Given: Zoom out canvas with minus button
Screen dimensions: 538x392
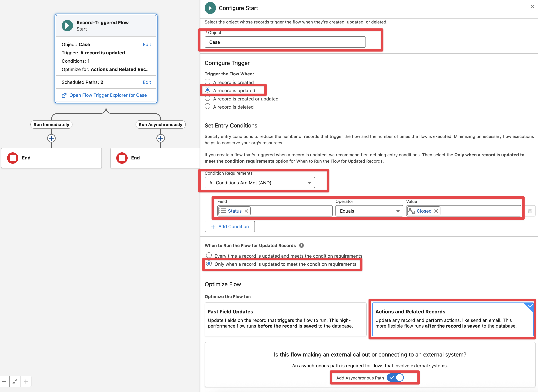Looking at the screenshot, I should tap(4, 381).
